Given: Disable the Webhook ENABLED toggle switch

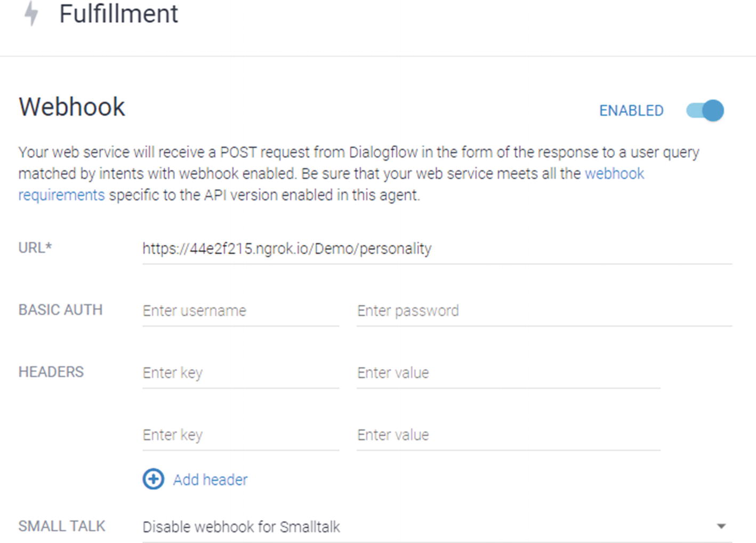Looking at the screenshot, I should [x=705, y=110].
